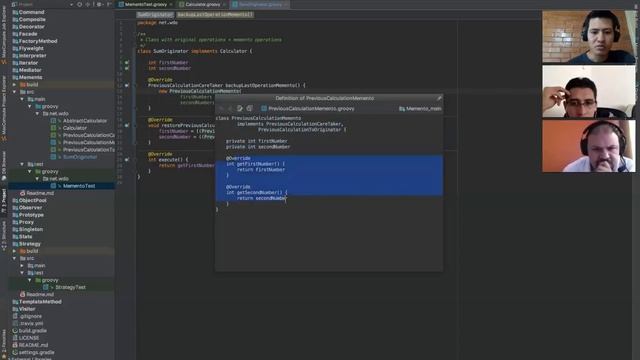
Task: Collapse the src folder under Strategy
Action: click(x=15, y=258)
